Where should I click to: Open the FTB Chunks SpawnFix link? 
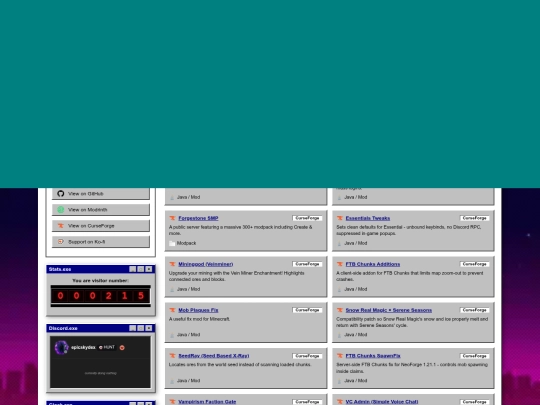coord(373,356)
